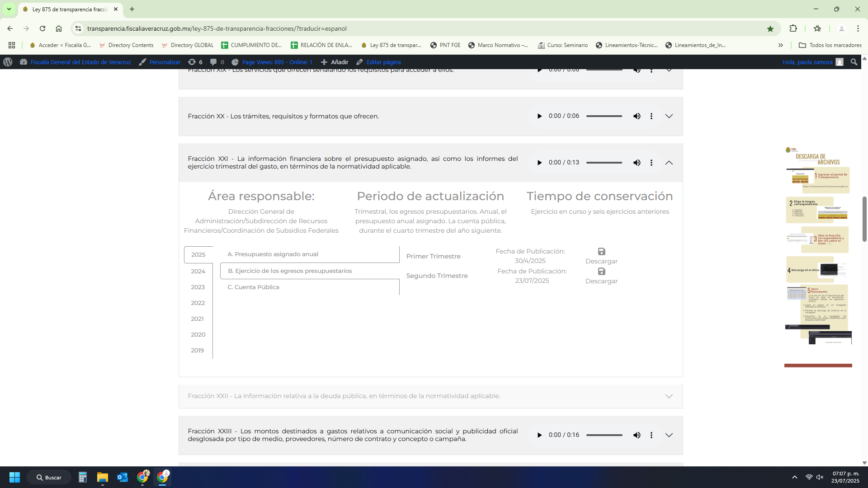The height and width of the screenshot is (488, 868).
Task: Seek in Fracción XXI audio progress bar
Action: click(604, 163)
